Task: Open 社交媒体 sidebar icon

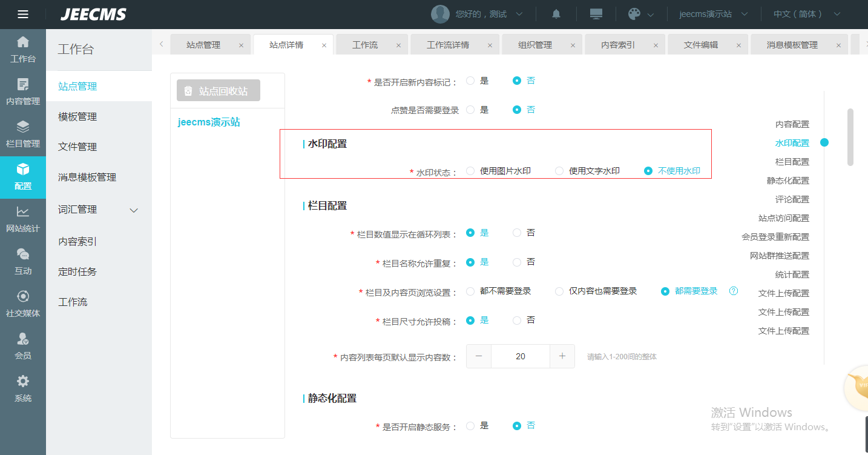Action: [23, 304]
